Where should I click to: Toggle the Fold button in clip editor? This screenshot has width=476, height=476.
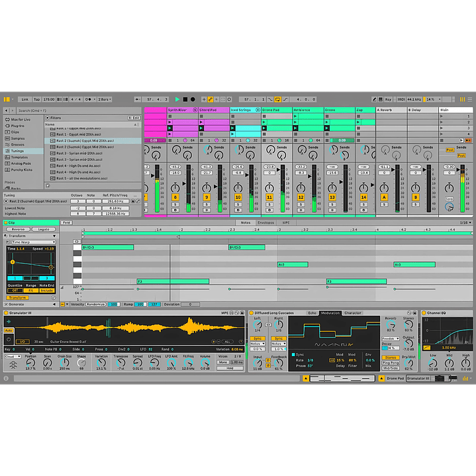(x=66, y=222)
